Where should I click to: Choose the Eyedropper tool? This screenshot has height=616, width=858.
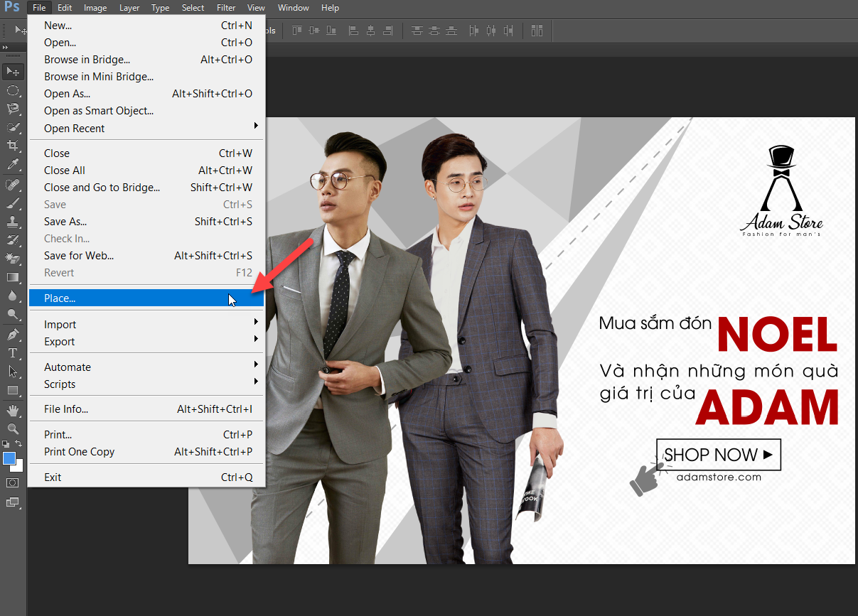(x=13, y=165)
